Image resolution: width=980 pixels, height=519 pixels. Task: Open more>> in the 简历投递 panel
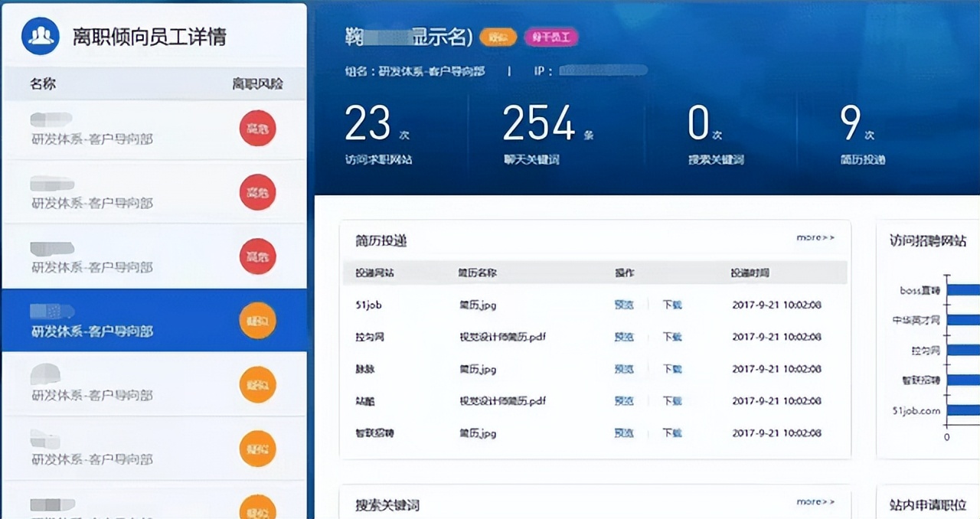[x=814, y=238]
